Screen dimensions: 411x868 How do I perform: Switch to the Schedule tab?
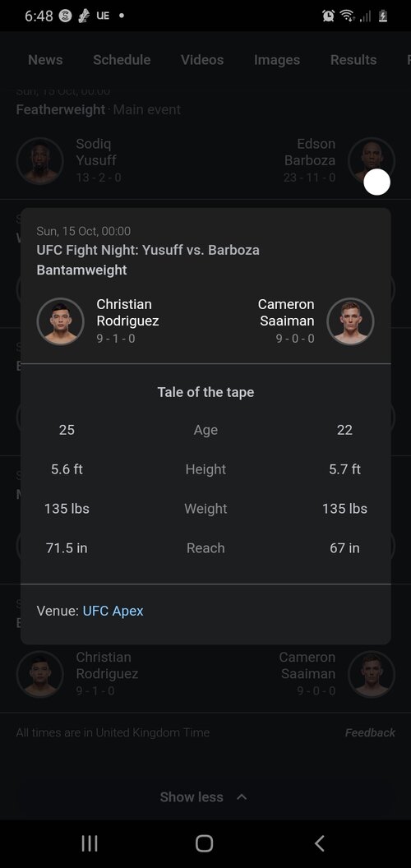point(122,60)
